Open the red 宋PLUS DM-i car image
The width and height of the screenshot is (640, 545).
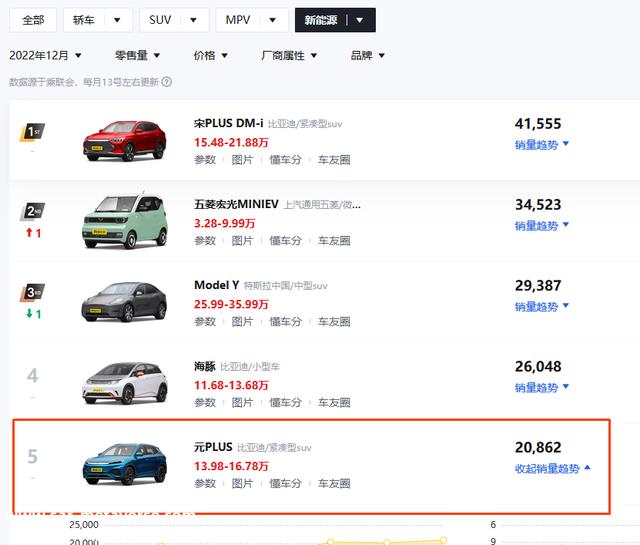125,141
